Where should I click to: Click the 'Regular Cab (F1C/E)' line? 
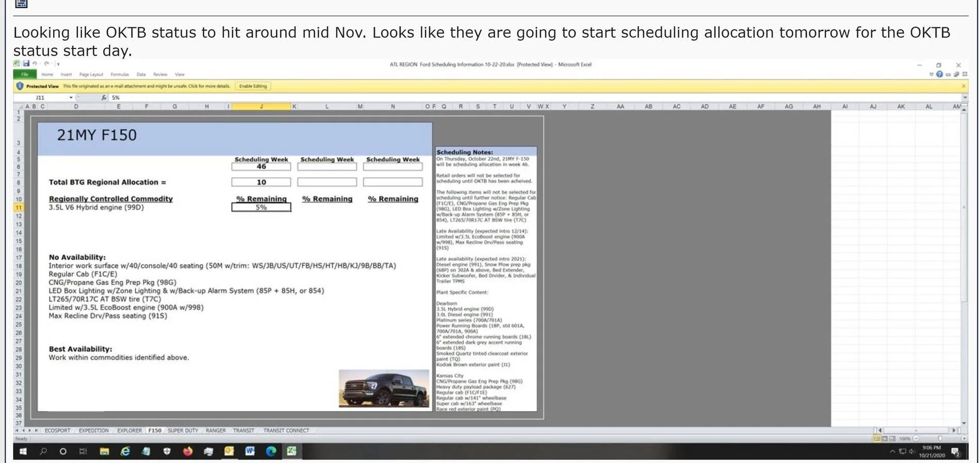[83, 274]
